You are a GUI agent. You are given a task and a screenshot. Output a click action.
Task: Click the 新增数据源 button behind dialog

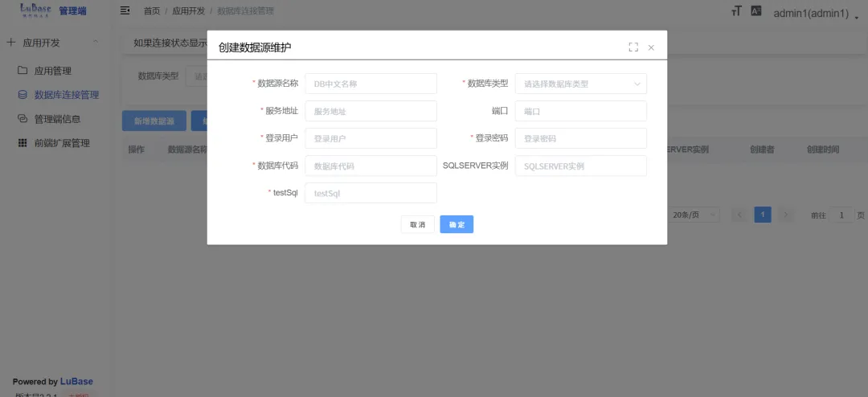tap(154, 121)
